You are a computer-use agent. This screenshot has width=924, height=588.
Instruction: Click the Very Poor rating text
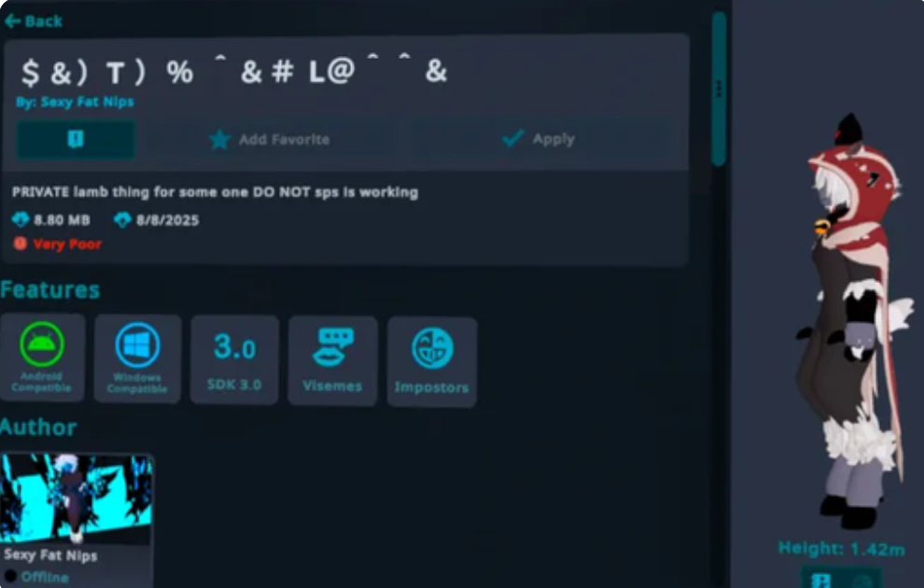tap(67, 244)
